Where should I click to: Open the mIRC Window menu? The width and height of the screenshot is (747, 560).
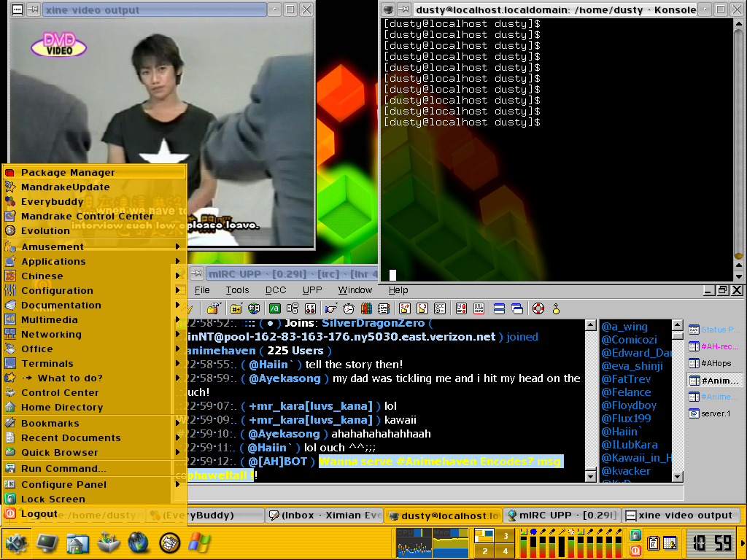click(x=355, y=290)
